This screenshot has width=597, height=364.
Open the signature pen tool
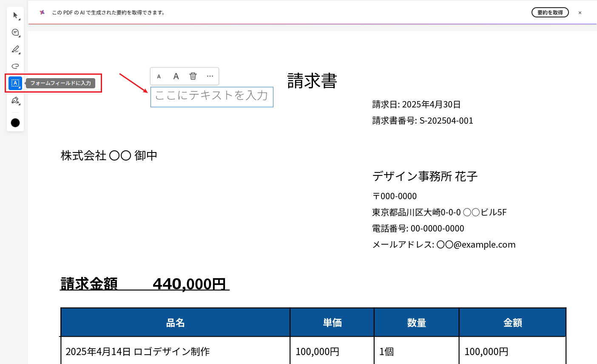point(15,101)
